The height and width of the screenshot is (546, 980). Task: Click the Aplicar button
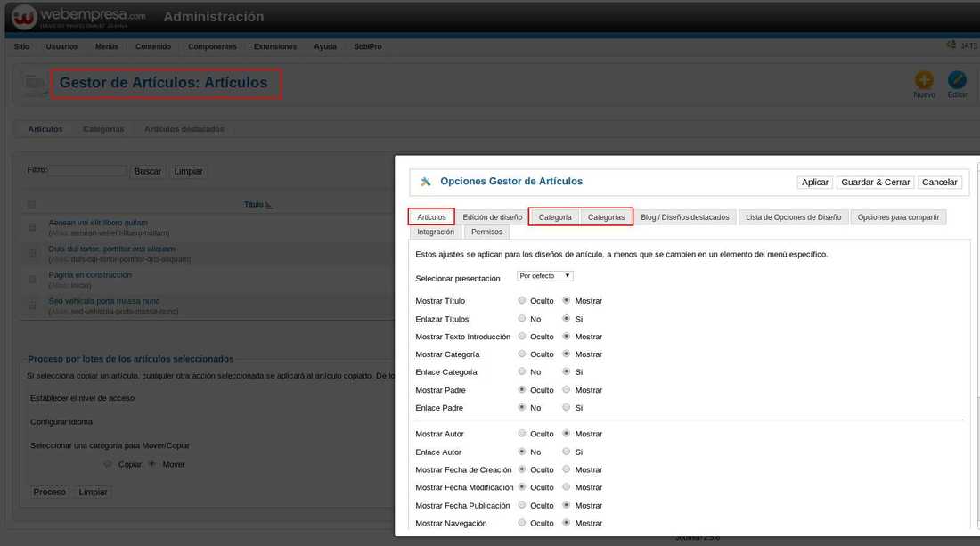point(815,182)
